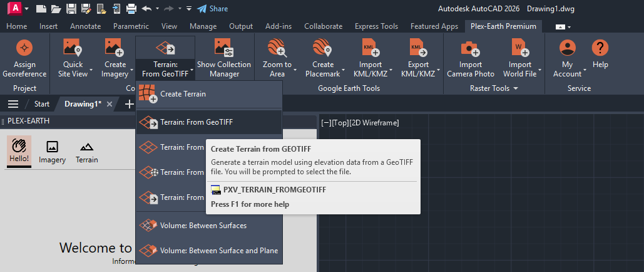Open Customize Quick Access Toolbar dropdown
The height and width of the screenshot is (272, 644).
click(x=188, y=8)
